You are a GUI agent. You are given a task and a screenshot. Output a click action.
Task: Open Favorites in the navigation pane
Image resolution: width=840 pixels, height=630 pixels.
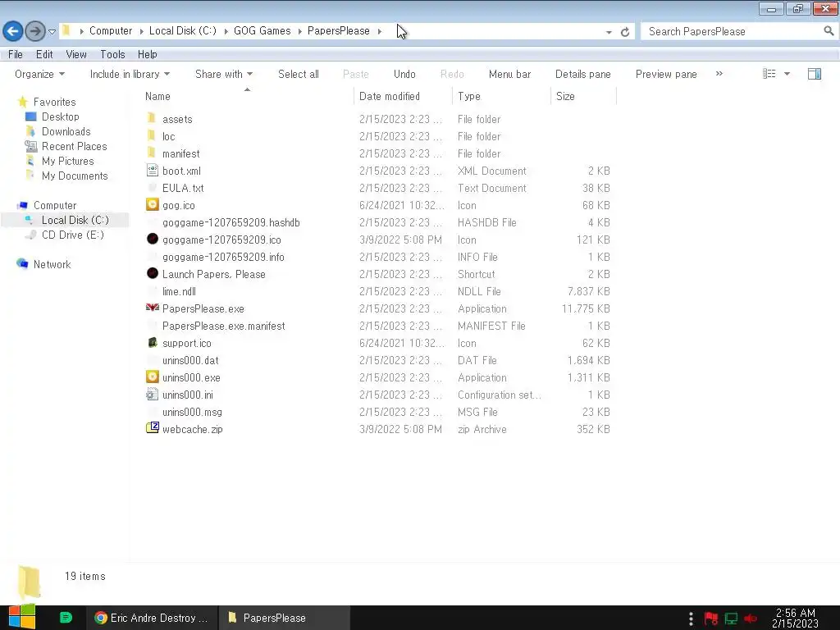click(x=55, y=102)
